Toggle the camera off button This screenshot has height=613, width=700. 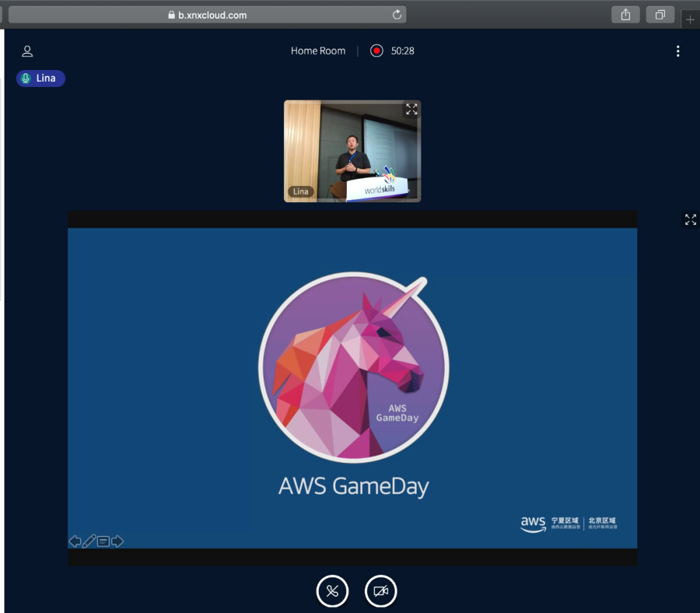380,591
